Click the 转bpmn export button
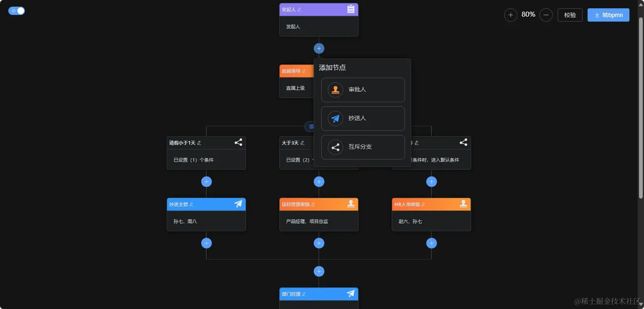The height and width of the screenshot is (309, 644). 608,15
